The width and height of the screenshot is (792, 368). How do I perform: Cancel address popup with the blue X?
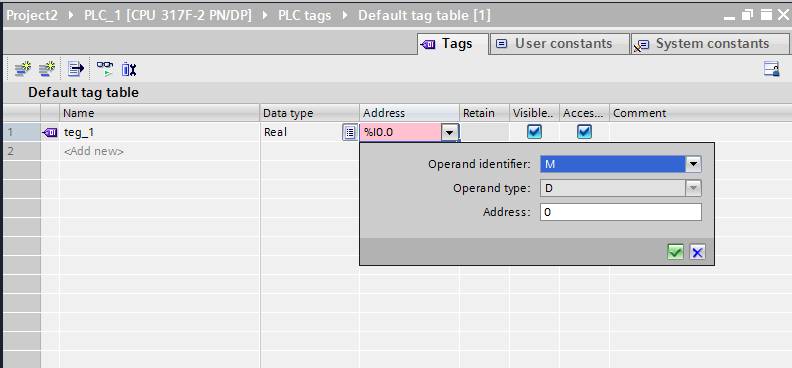point(698,252)
